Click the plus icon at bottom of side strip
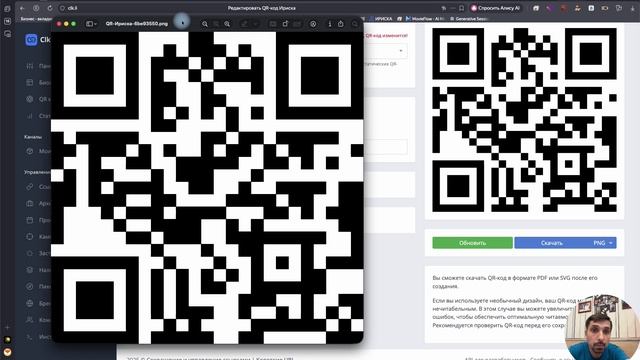 tap(7, 327)
